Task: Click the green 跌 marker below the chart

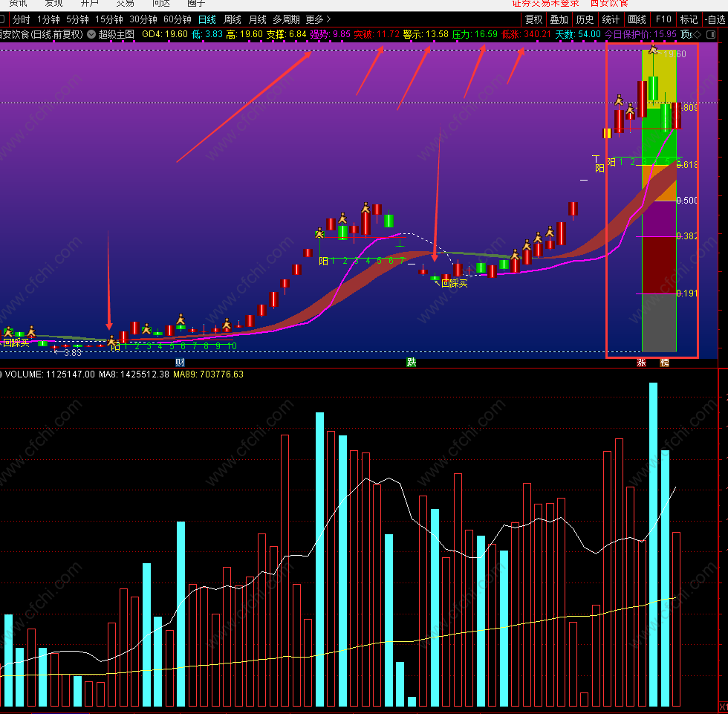Action: 412,363
